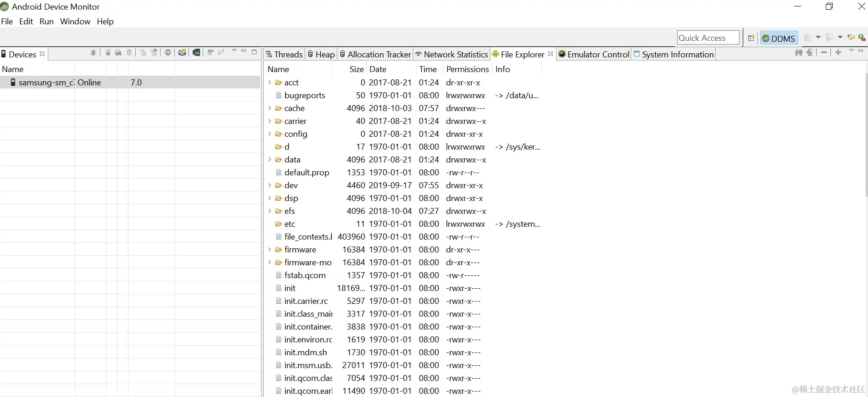Screen dimensions: 868x397
Task: Click the Pull file from device icon
Action: pos(799,53)
